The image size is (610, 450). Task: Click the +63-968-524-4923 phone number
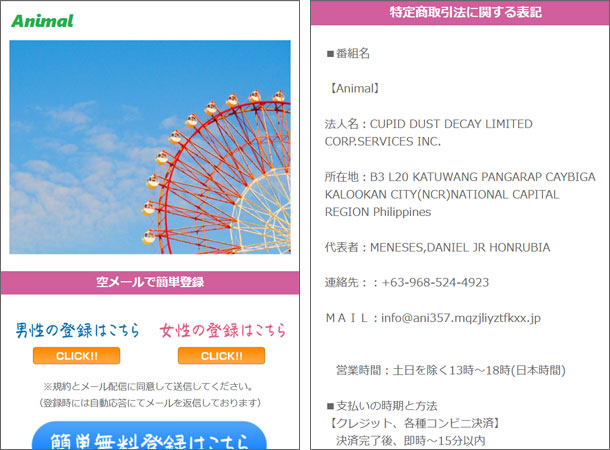pos(431,282)
